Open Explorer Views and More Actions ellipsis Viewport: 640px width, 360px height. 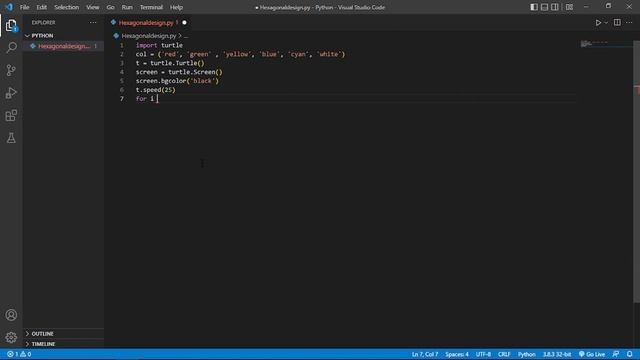point(93,22)
